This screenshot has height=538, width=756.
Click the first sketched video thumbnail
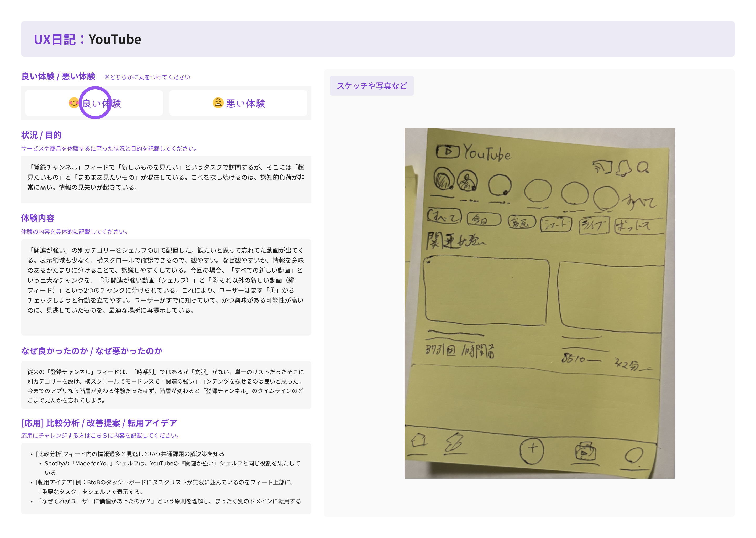[x=486, y=291]
